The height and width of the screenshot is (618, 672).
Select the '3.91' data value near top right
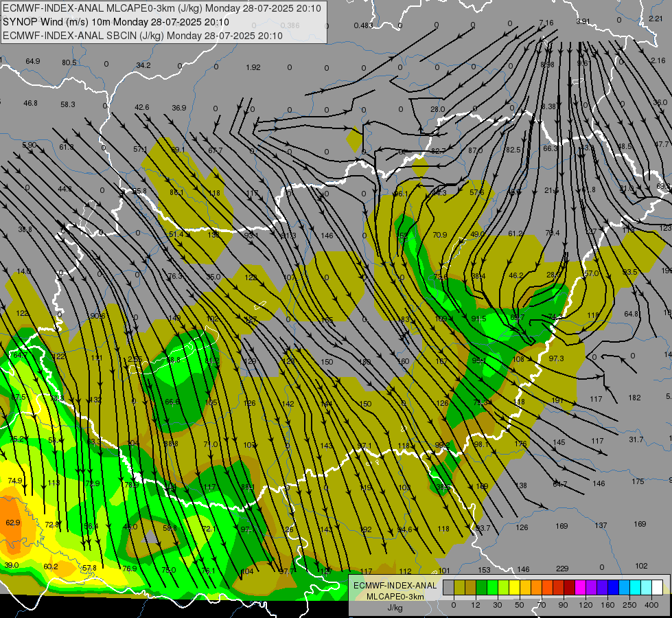click(x=583, y=21)
